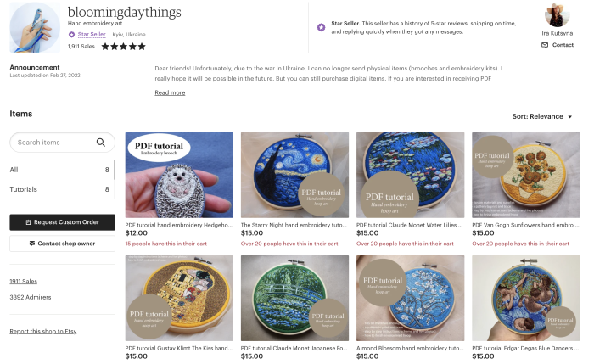The height and width of the screenshot is (364, 594).
Task: Open the bloomingdaythings shop avatar image
Action: [x=35, y=27]
